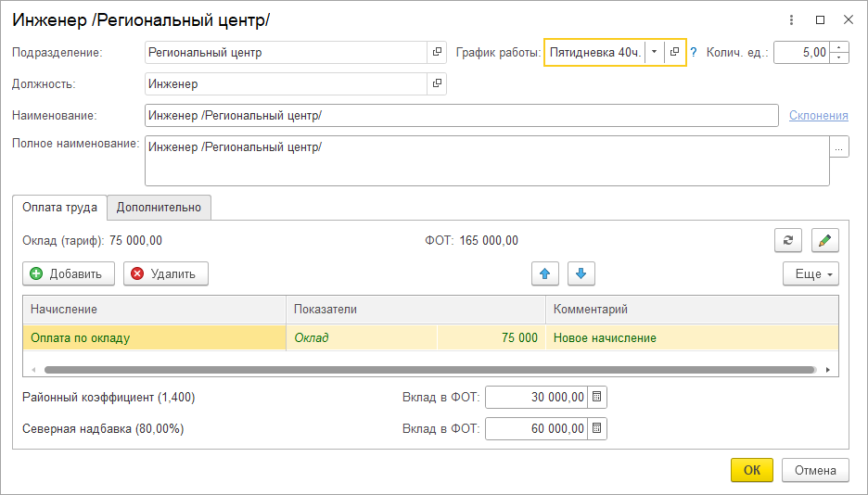868x495 pixels.
Task: Click the blue question mark help icon
Action: [693, 53]
